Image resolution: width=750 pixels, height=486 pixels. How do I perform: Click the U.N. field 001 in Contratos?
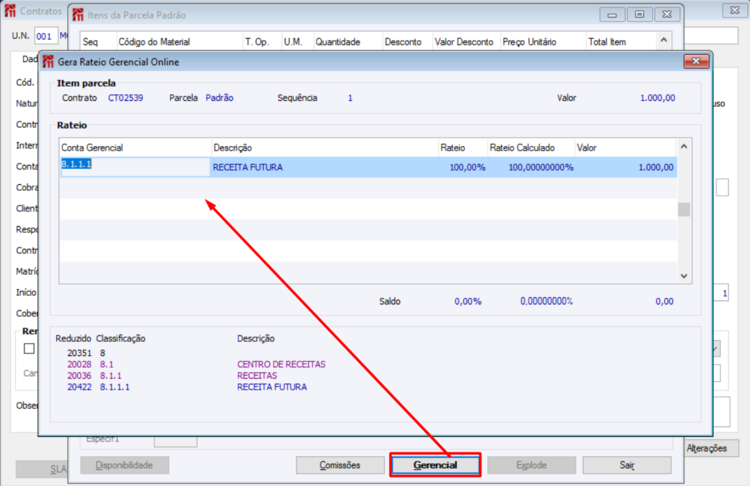46,36
